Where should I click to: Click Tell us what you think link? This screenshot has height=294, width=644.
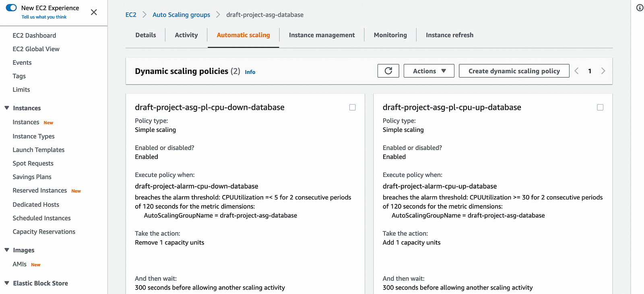pyautogui.click(x=44, y=17)
